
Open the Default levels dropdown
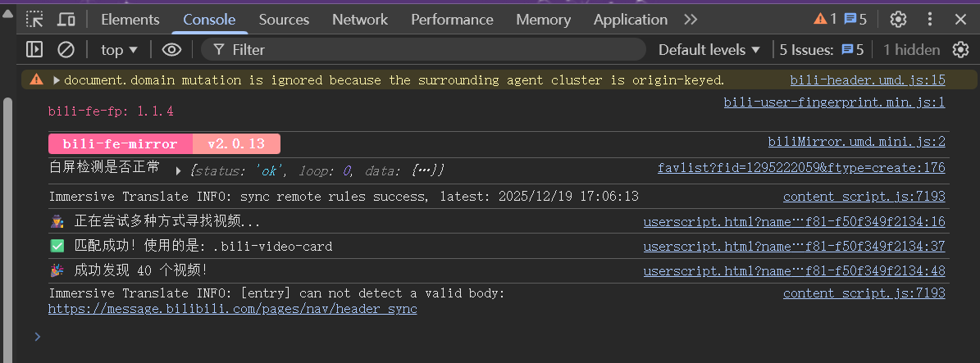point(709,50)
